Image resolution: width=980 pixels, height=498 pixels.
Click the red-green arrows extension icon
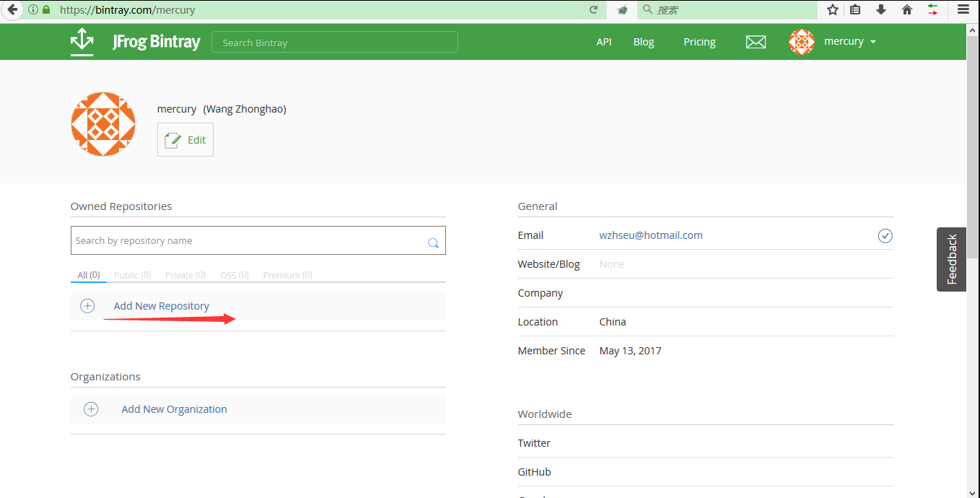pyautogui.click(x=933, y=10)
